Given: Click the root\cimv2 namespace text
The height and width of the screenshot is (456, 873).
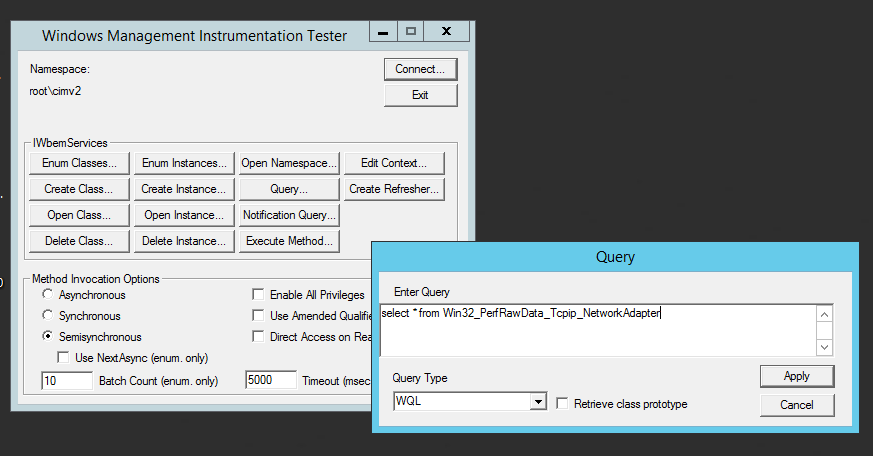Looking at the screenshot, I should click(55, 91).
